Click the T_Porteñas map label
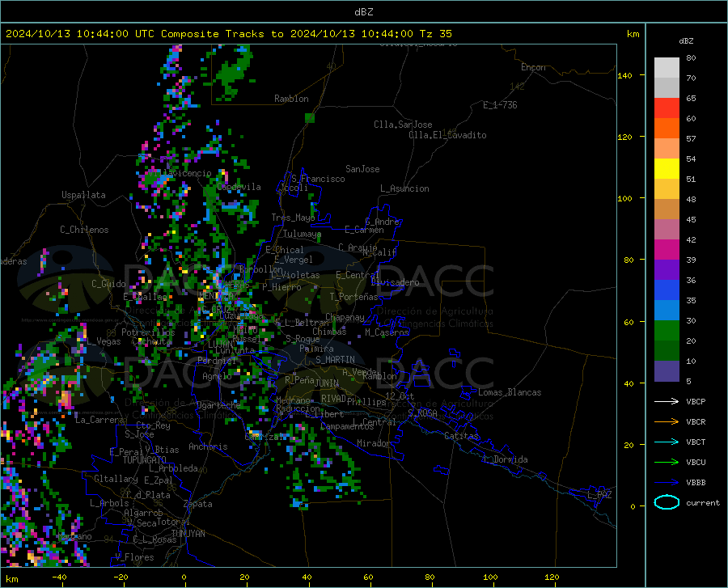 tap(353, 297)
